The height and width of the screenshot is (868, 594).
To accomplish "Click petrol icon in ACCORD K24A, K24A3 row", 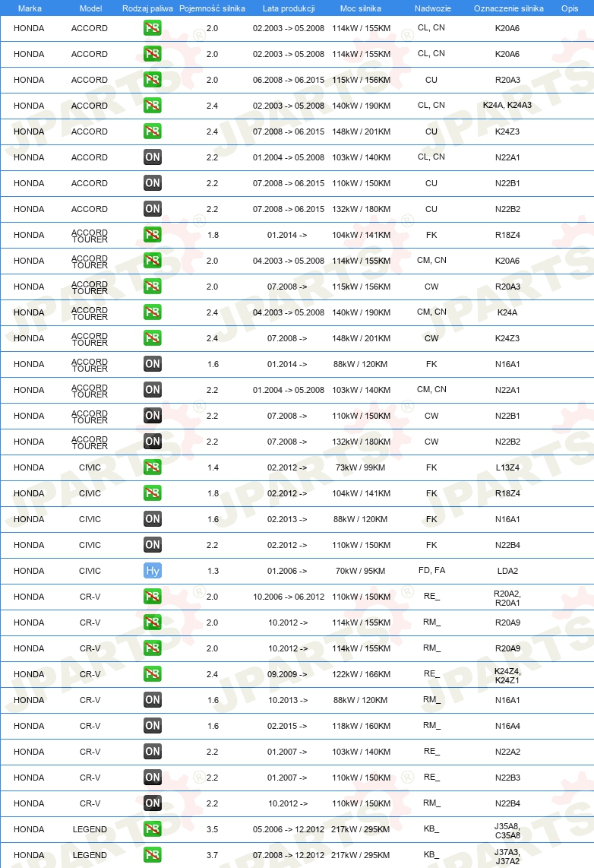I will tap(153, 105).
